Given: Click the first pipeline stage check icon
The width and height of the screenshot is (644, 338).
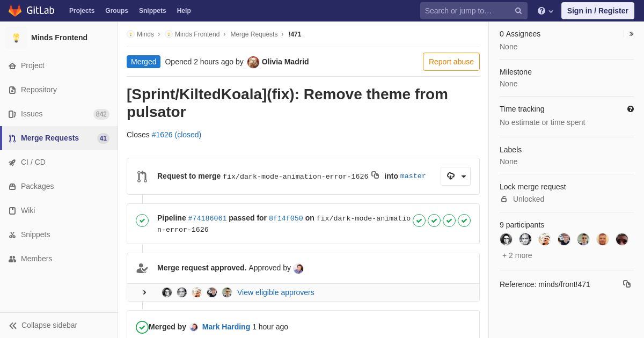Looking at the screenshot, I should click(419, 221).
